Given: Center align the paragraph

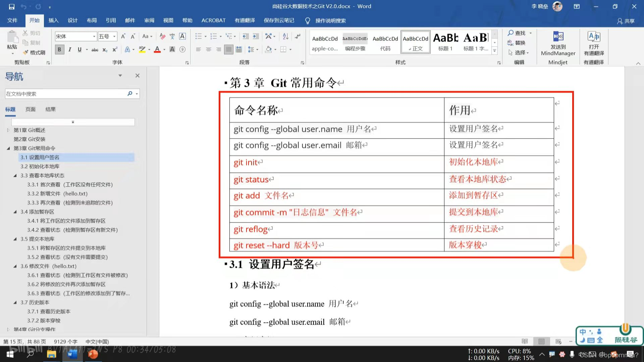Looking at the screenshot, I should [208, 50].
